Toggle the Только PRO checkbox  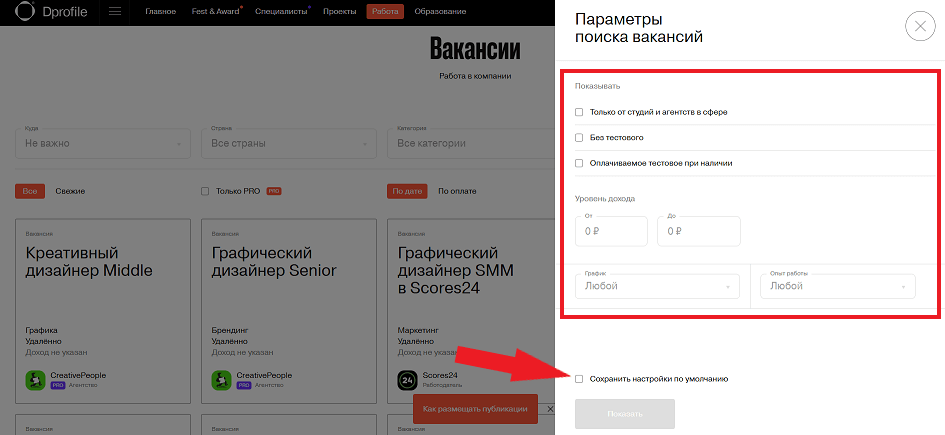205,191
